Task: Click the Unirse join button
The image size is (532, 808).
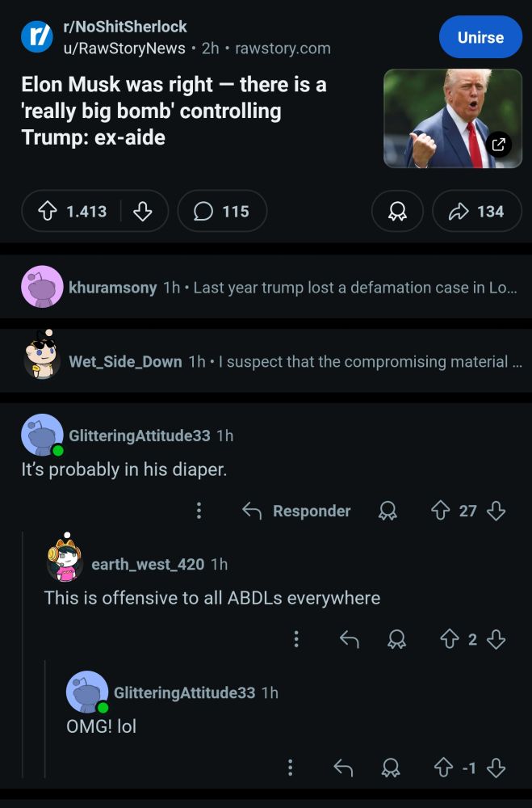Action: tap(480, 37)
